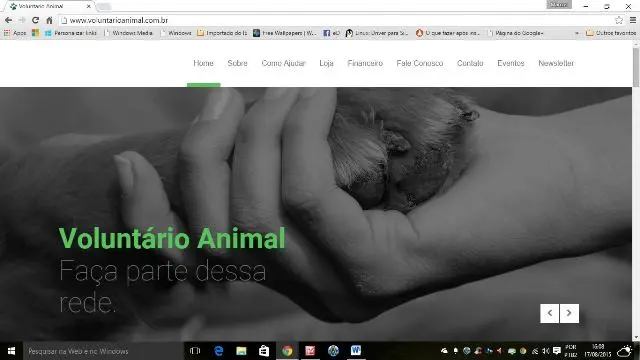Reload the page with the refresh icon
640x360 pixels.
point(36,20)
